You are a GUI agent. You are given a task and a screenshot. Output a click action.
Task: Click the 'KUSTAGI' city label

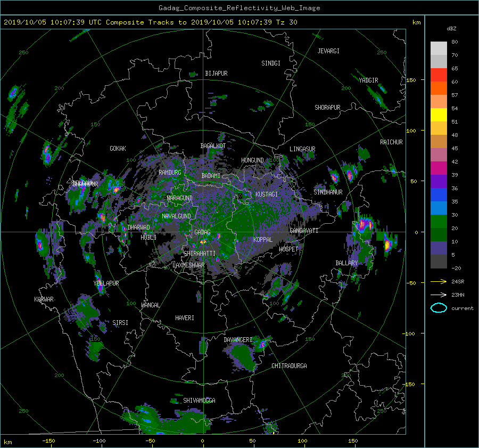267,194
